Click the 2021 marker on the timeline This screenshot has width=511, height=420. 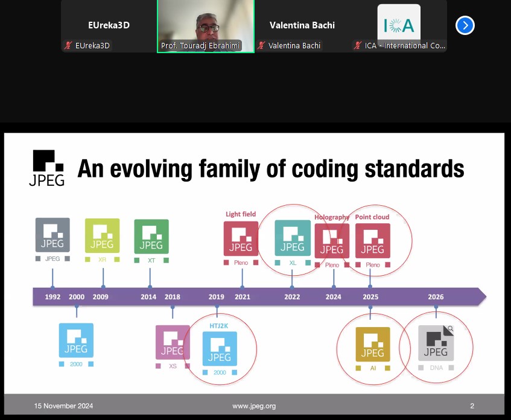coord(243,297)
